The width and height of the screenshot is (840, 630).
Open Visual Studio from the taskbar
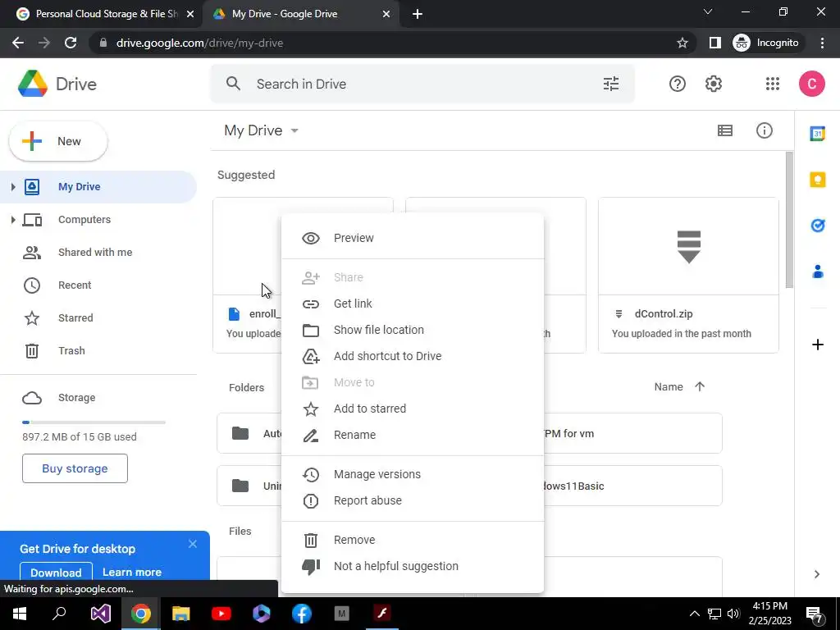coord(100,614)
